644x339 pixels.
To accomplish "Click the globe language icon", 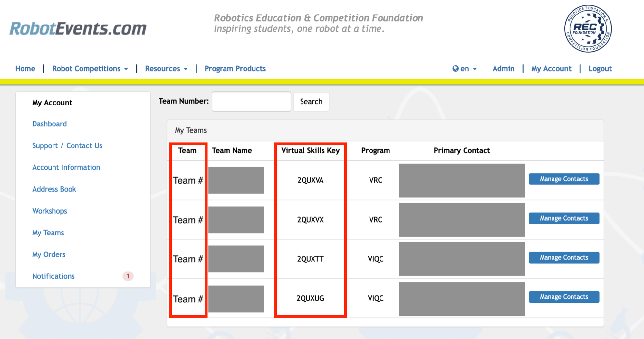I will (x=455, y=69).
